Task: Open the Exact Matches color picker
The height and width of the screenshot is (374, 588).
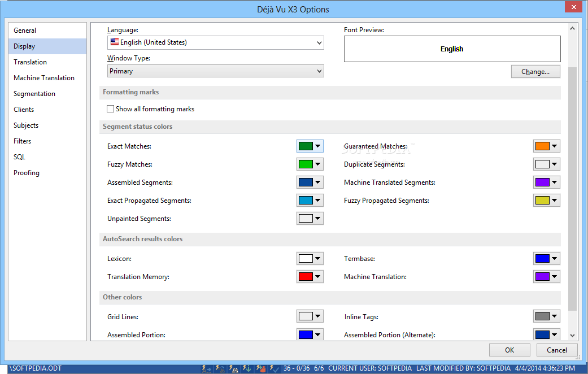Action: point(310,146)
